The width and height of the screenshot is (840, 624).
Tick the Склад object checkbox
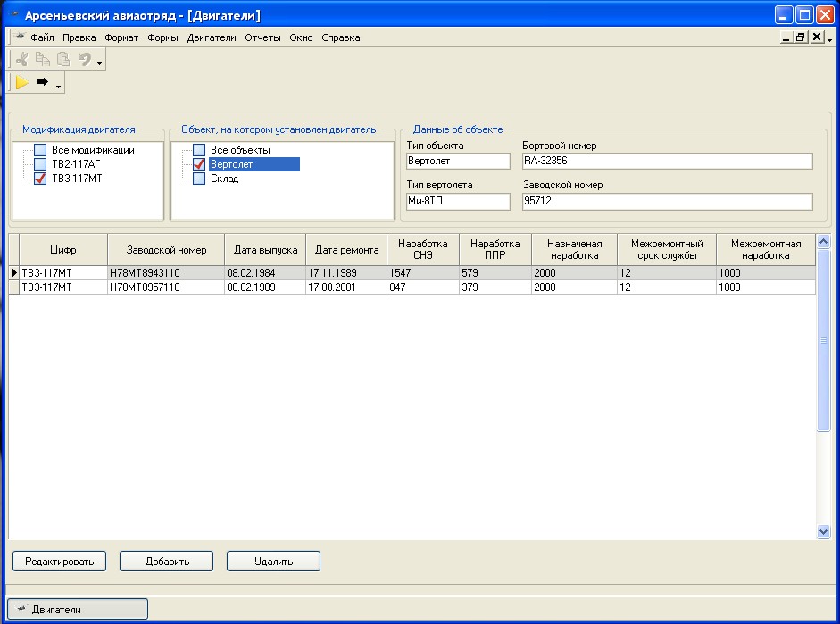[199, 179]
